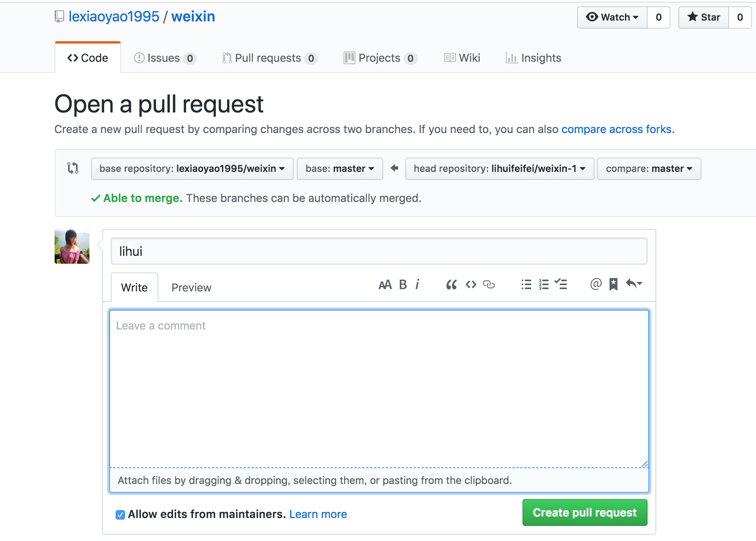Image resolution: width=756 pixels, height=541 pixels.
Task: Click Create pull request button
Action: [585, 512]
